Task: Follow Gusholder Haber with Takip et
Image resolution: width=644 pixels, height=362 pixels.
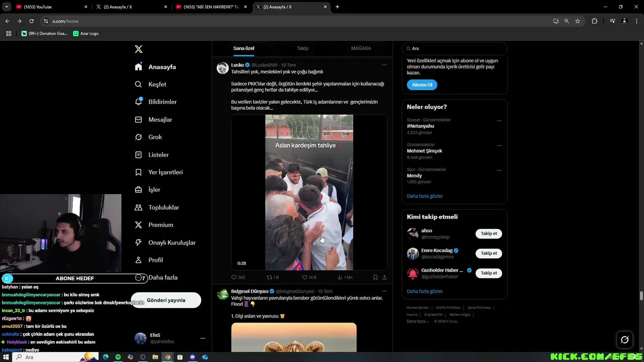Action: (x=489, y=273)
